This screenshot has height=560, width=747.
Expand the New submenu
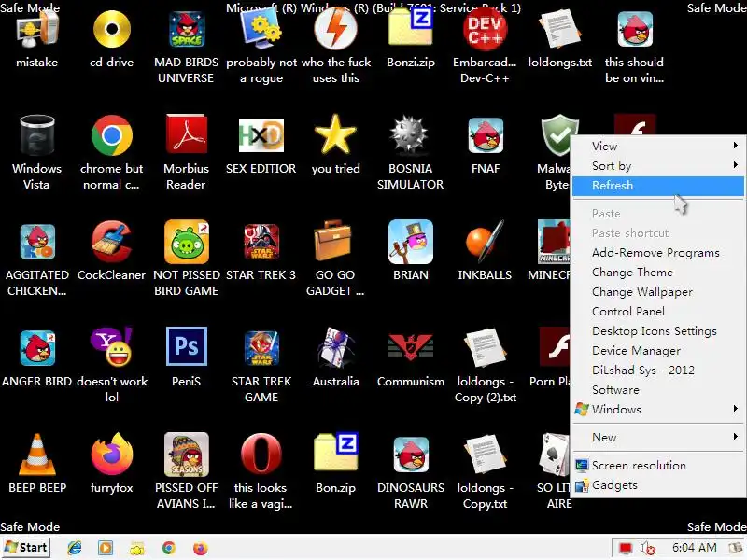pos(658,437)
